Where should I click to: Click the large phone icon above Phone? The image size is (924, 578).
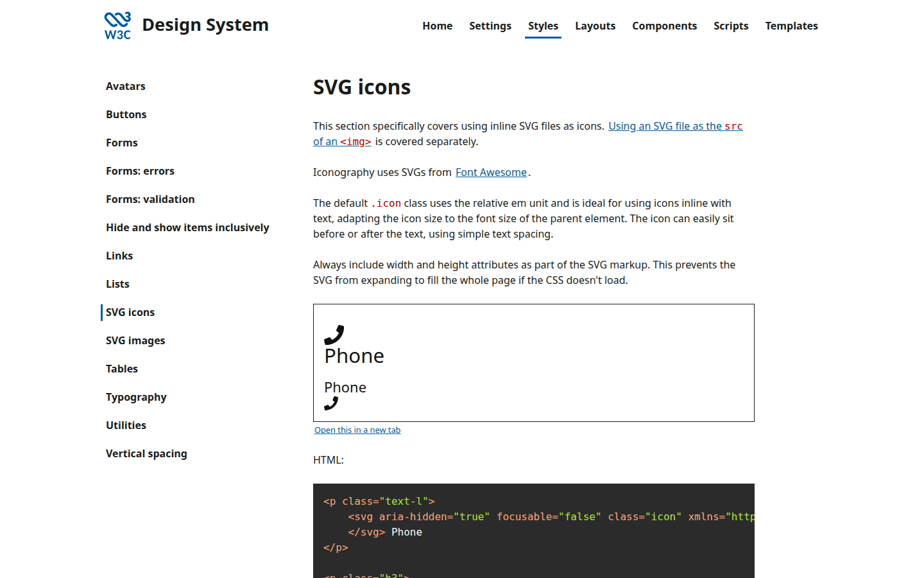pyautogui.click(x=334, y=335)
